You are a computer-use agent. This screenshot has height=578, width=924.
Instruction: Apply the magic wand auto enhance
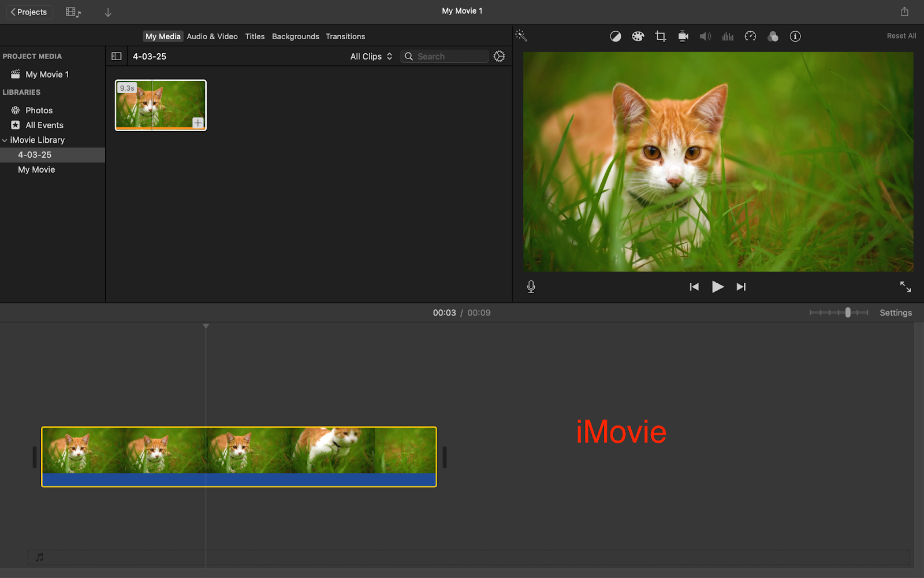(x=521, y=36)
